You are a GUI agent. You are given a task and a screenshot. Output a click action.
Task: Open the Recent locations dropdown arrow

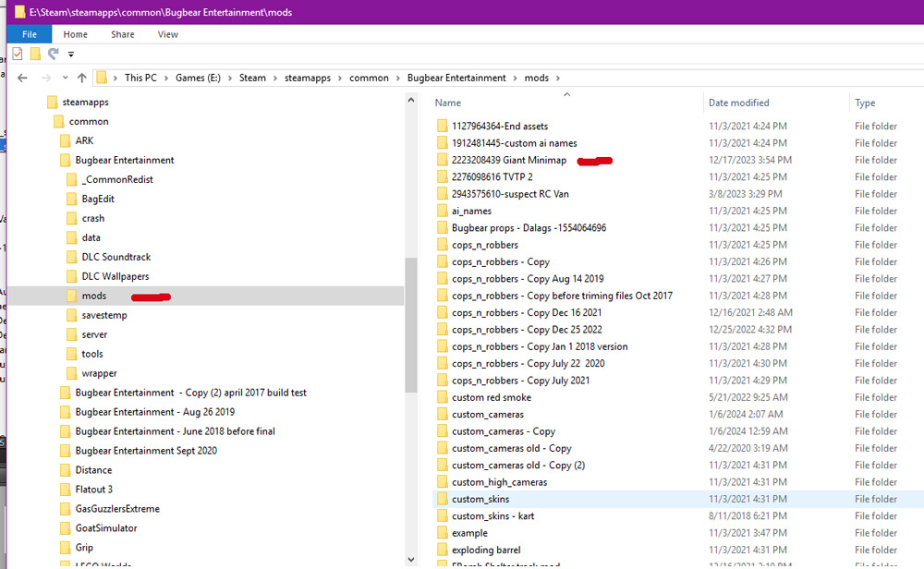pyautogui.click(x=65, y=78)
